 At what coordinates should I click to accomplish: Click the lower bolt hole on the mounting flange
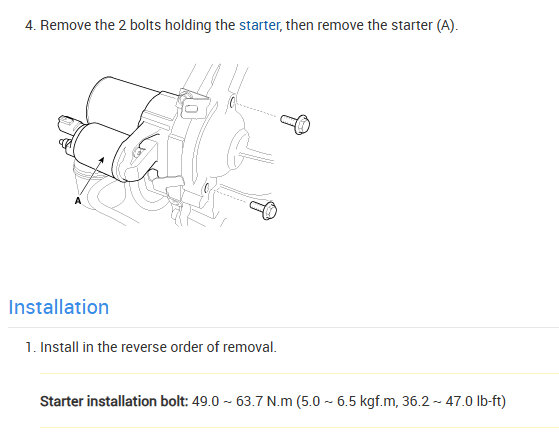206,189
